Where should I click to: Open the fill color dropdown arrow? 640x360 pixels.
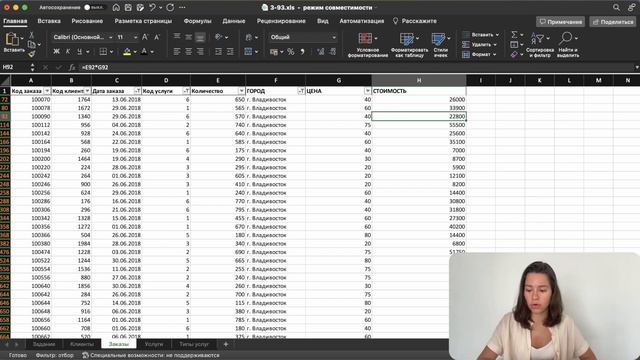135,52
